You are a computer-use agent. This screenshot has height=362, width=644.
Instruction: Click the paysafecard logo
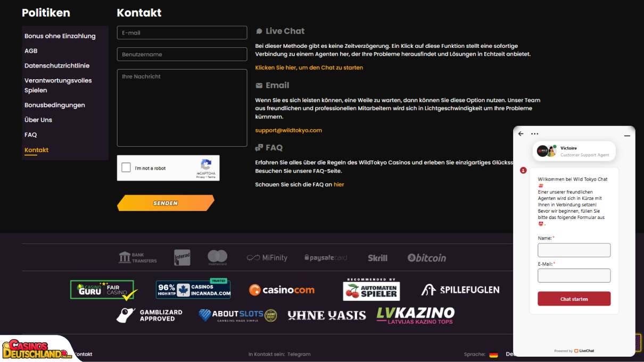point(326,258)
